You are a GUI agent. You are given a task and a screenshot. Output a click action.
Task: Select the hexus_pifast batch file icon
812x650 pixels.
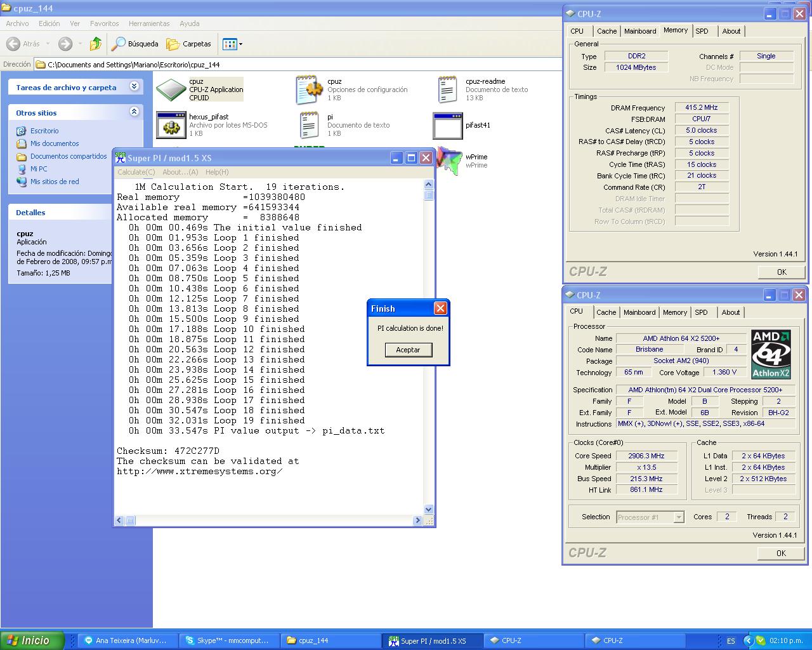tap(171, 125)
